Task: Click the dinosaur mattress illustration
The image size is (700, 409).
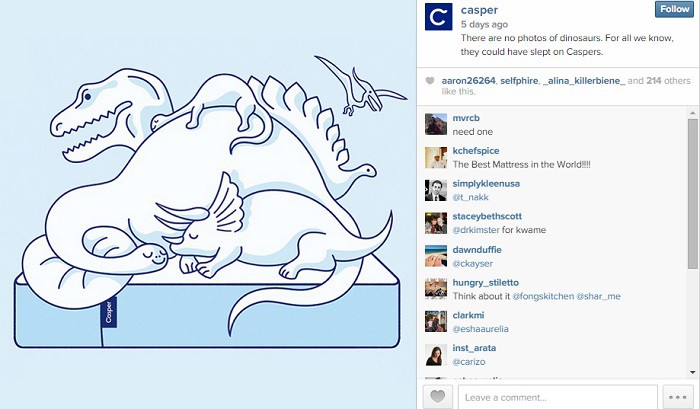Action: [208, 204]
